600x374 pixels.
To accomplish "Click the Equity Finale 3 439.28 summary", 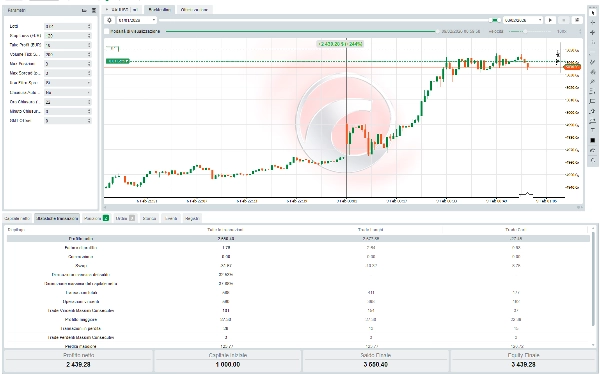I will tap(523, 360).
